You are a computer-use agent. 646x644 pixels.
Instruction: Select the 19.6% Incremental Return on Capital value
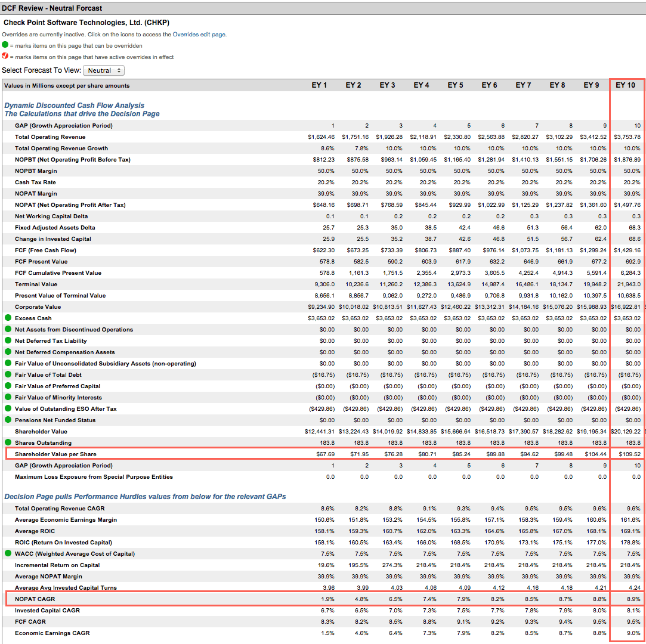point(326,565)
